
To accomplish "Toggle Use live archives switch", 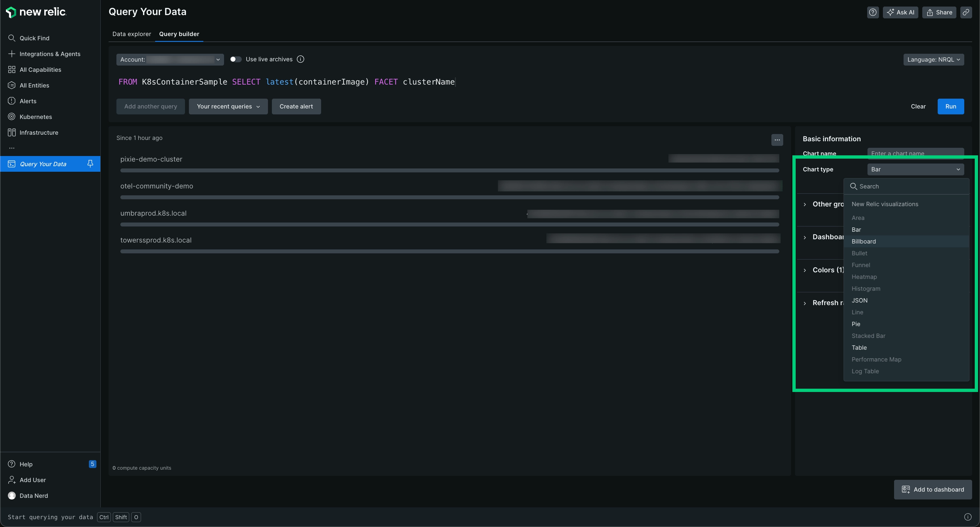I will 235,59.
